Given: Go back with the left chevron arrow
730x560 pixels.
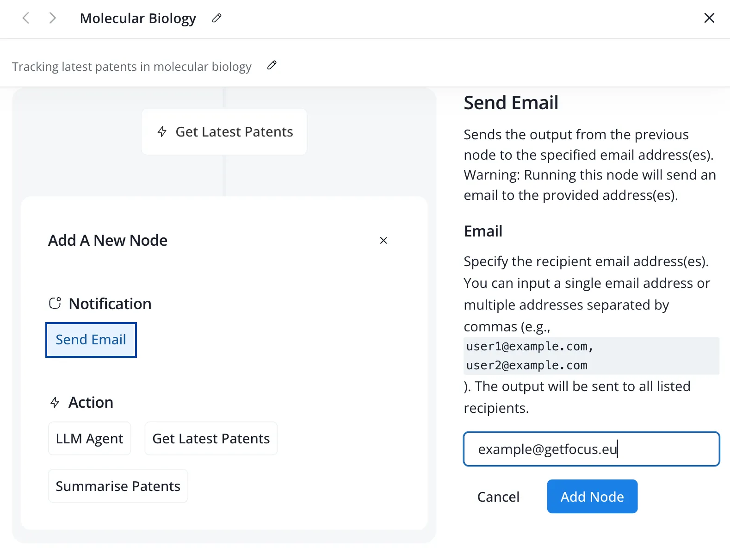Looking at the screenshot, I should 26,18.
